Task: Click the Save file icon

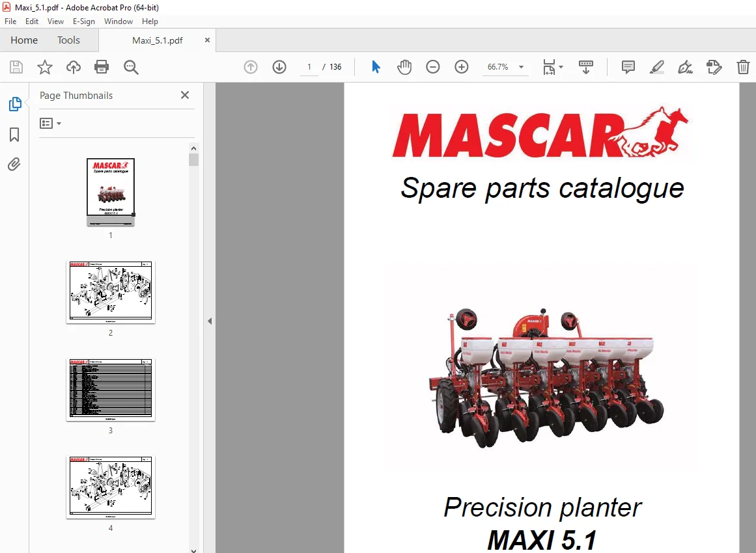Action: tap(16, 67)
